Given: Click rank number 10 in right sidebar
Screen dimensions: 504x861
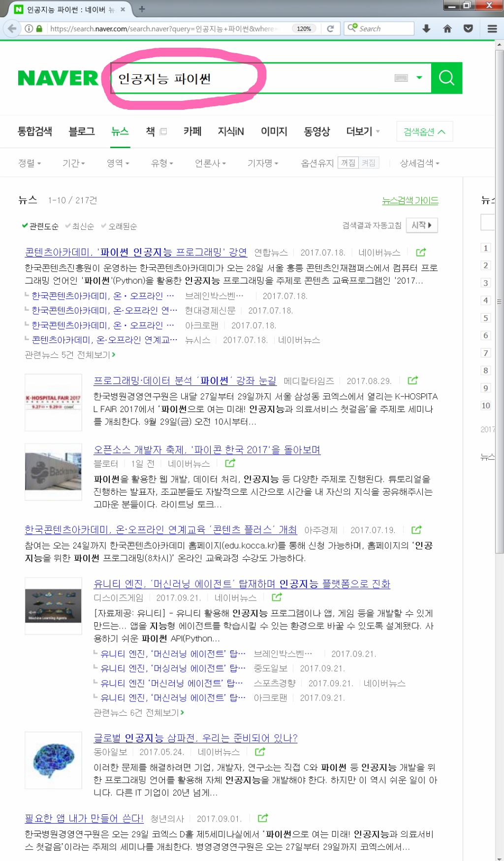Looking at the screenshot, I should 486,406.
